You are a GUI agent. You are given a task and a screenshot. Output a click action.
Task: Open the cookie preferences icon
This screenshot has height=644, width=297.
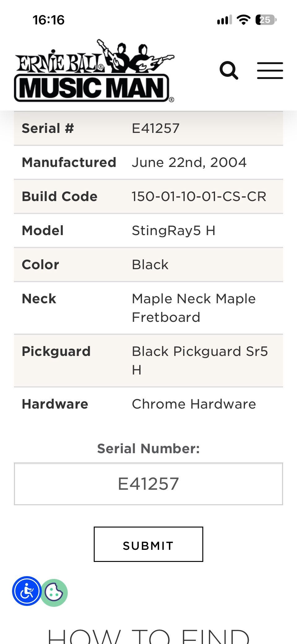click(54, 593)
